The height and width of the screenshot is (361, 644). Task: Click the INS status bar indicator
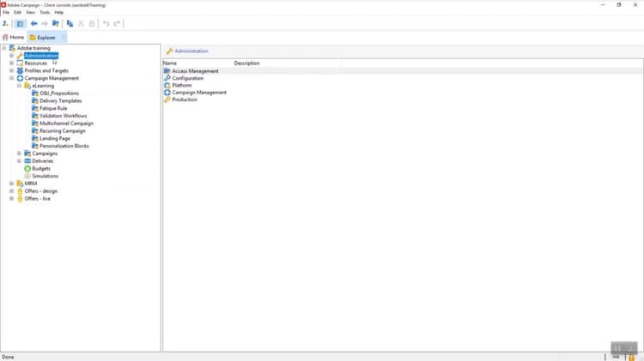point(616,358)
